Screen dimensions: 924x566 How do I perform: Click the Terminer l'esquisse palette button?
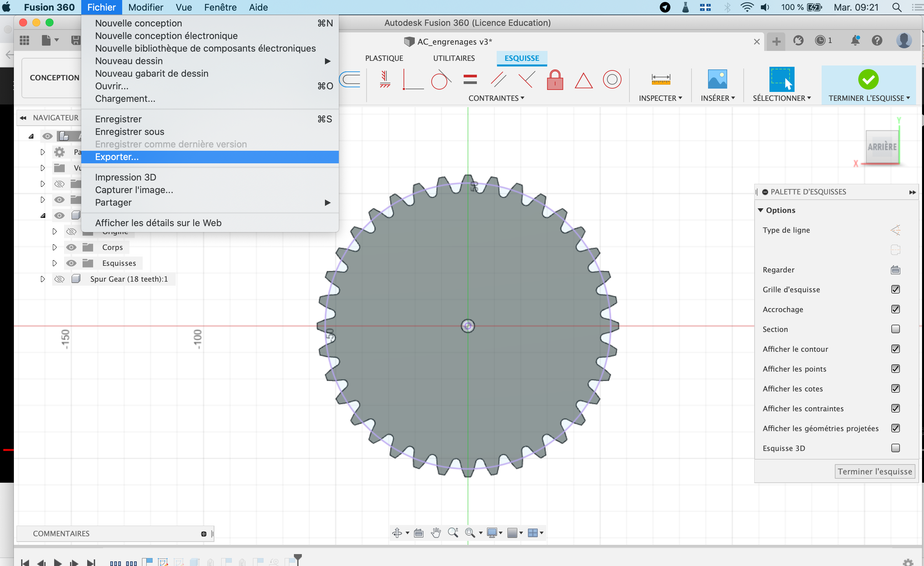click(x=874, y=471)
